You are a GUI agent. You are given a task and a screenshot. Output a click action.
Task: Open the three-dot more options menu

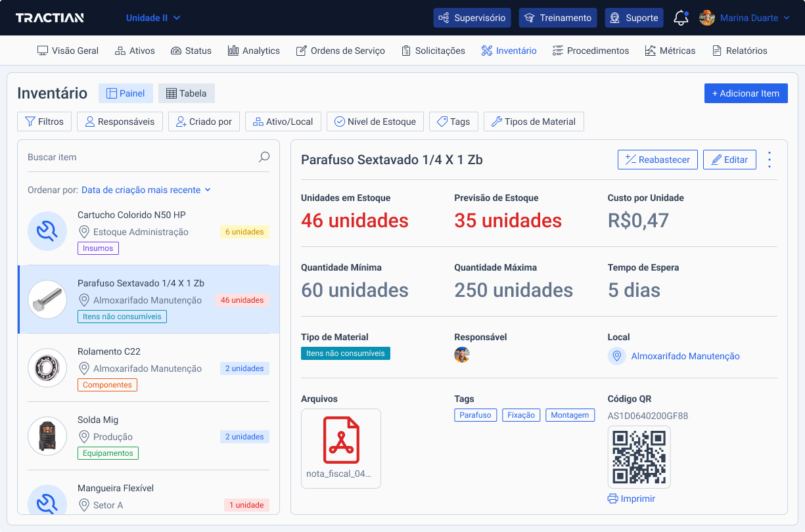coord(770,160)
